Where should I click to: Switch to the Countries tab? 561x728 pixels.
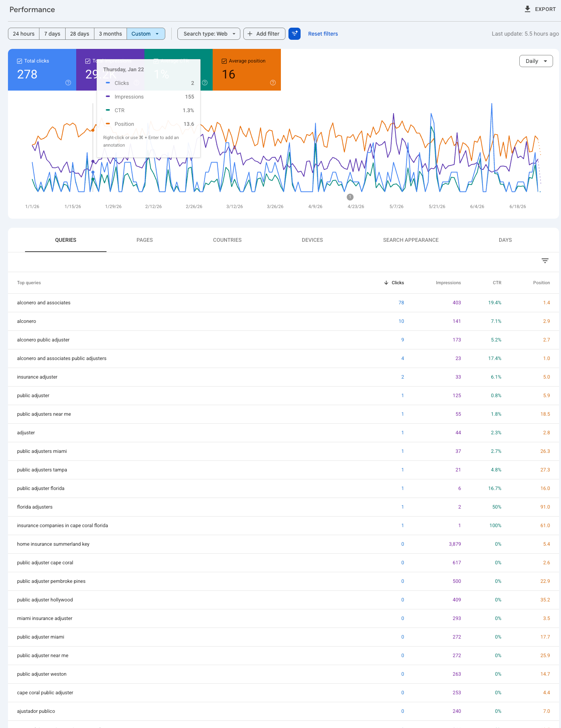(x=227, y=240)
